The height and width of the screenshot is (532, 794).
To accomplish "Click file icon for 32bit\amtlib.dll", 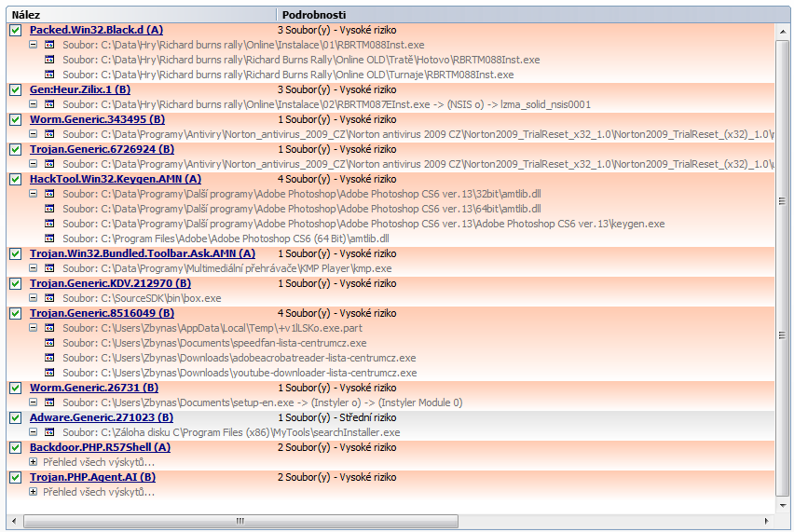I will [x=49, y=194].
